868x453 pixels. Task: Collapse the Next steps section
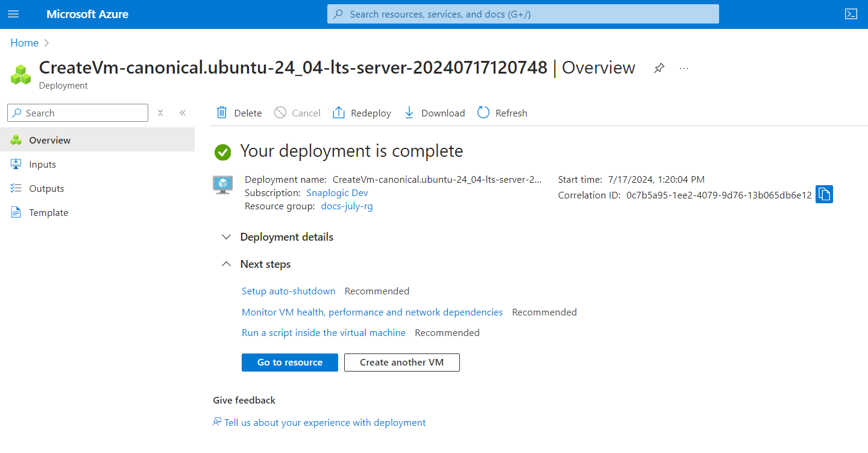click(x=226, y=264)
